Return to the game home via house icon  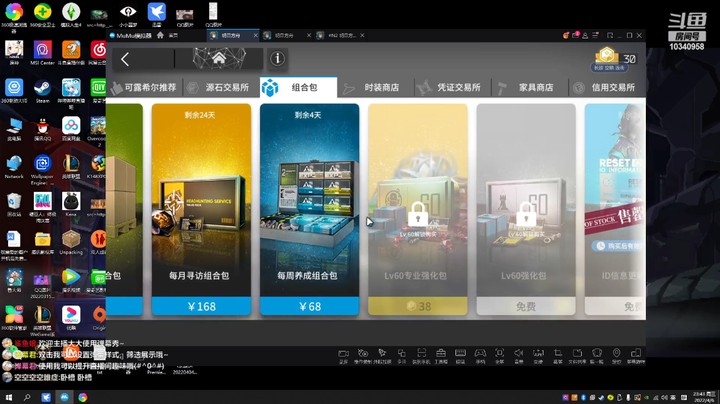[x=219, y=58]
